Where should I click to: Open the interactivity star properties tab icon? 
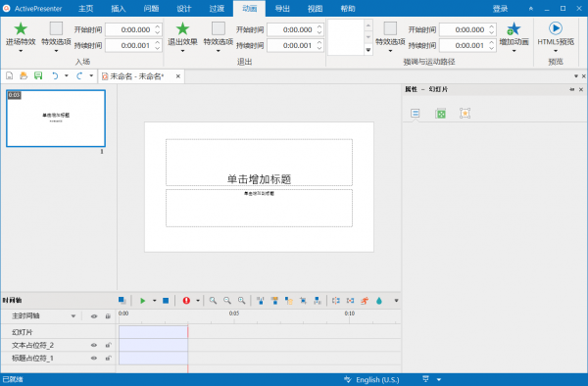(x=465, y=114)
